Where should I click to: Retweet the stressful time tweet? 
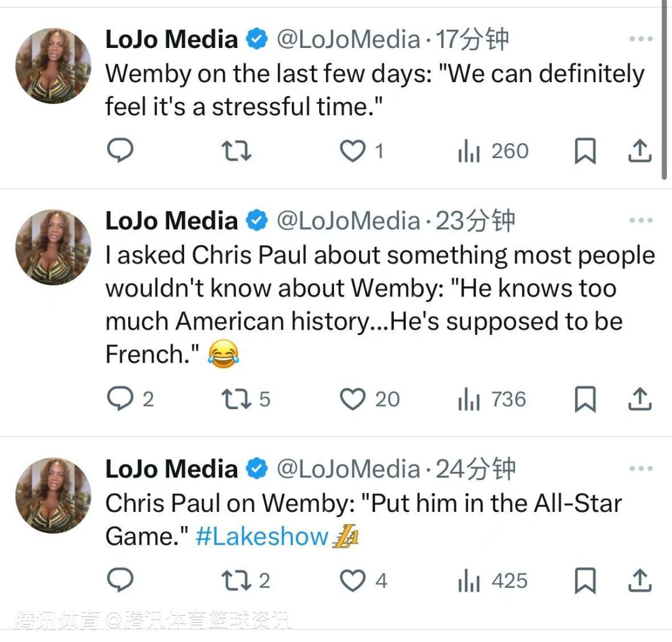coord(237,151)
